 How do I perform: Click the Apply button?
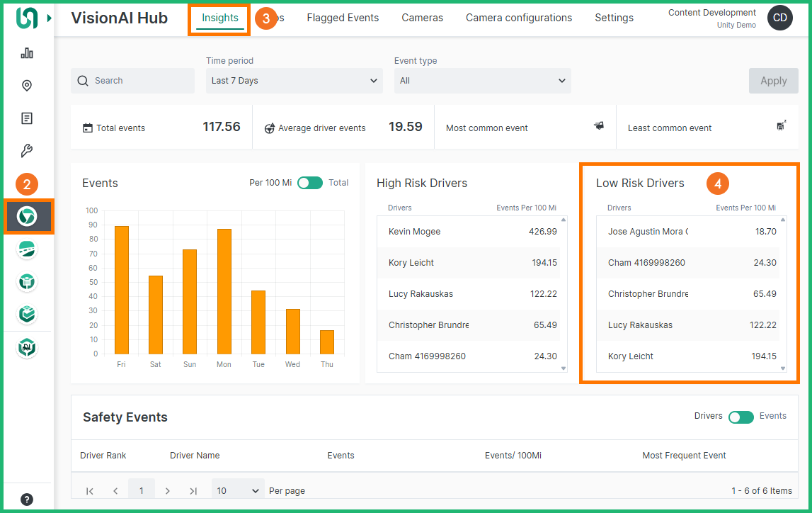773,81
